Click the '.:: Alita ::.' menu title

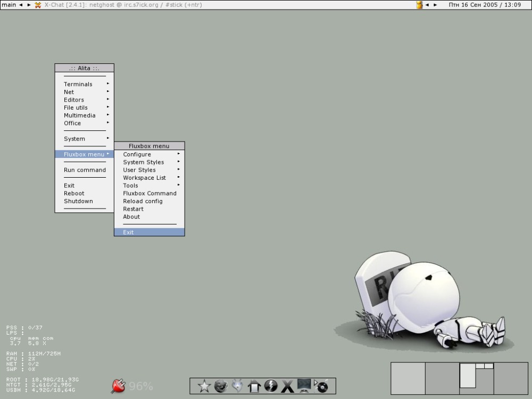tap(85, 68)
